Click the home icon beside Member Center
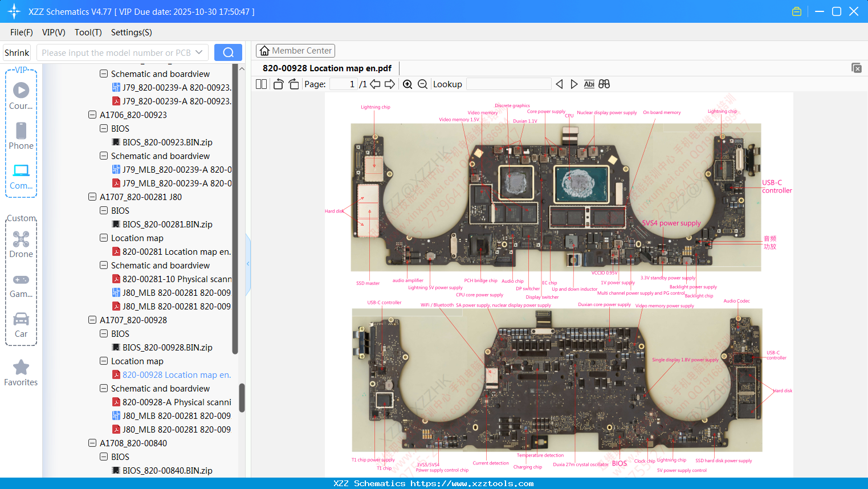 [x=264, y=51]
